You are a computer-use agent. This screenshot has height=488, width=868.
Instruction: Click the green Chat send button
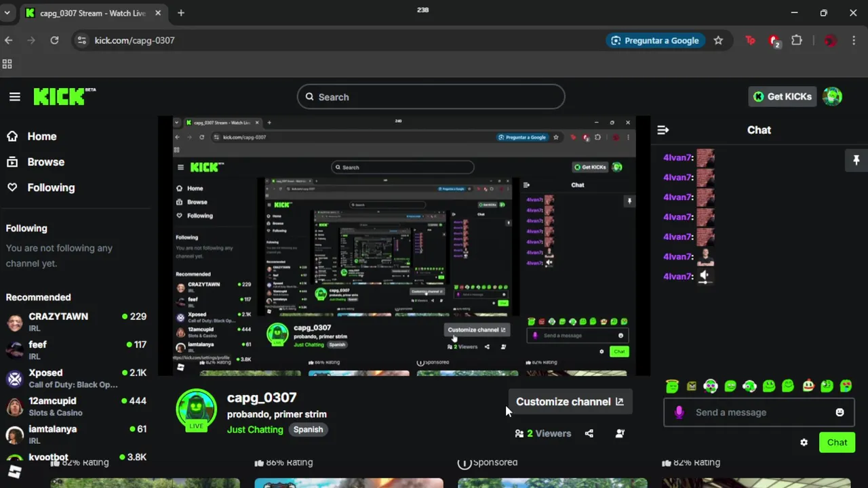point(837,443)
